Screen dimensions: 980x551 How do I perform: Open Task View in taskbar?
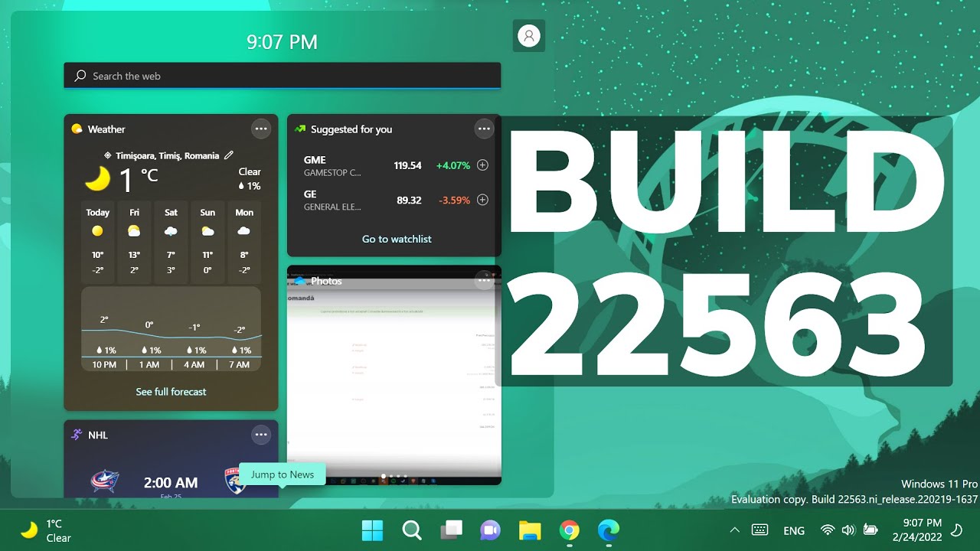[x=452, y=530]
